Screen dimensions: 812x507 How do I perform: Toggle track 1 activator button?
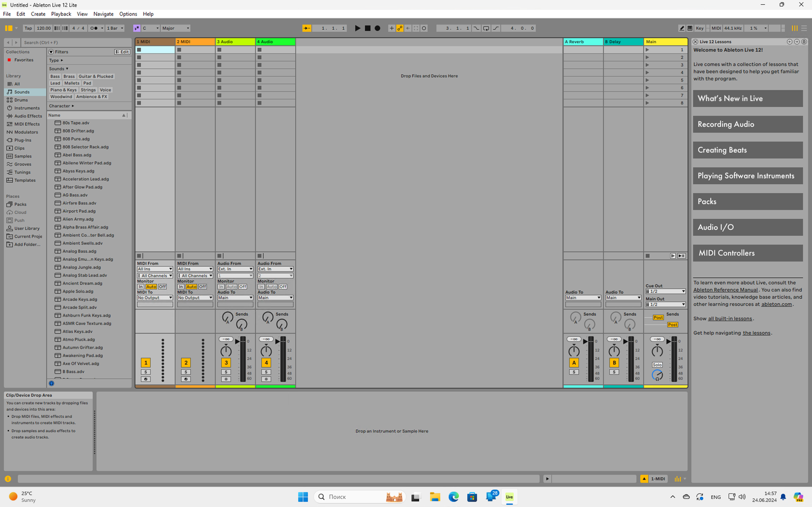coord(146,363)
